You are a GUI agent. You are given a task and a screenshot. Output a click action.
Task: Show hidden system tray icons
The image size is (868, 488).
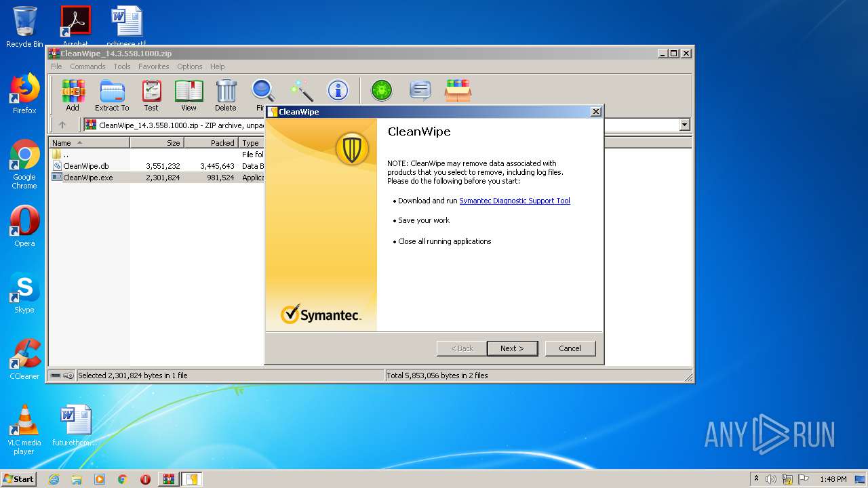(x=757, y=479)
